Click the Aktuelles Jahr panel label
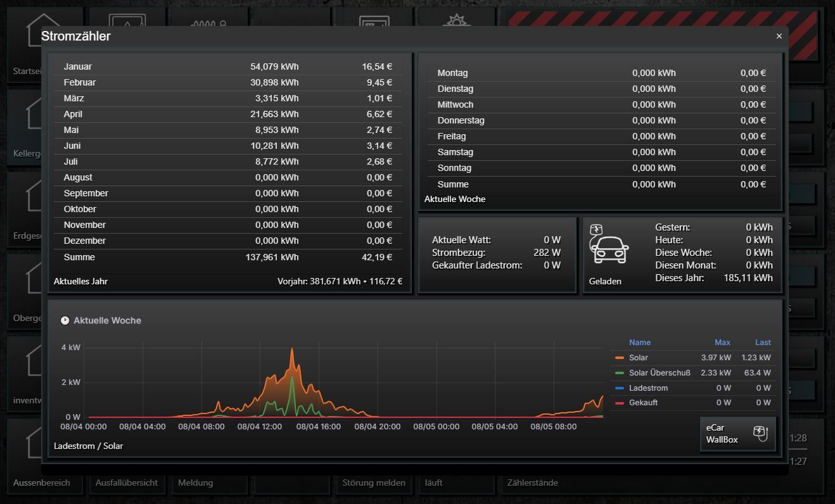This screenshot has height=504, width=835. pyautogui.click(x=80, y=281)
